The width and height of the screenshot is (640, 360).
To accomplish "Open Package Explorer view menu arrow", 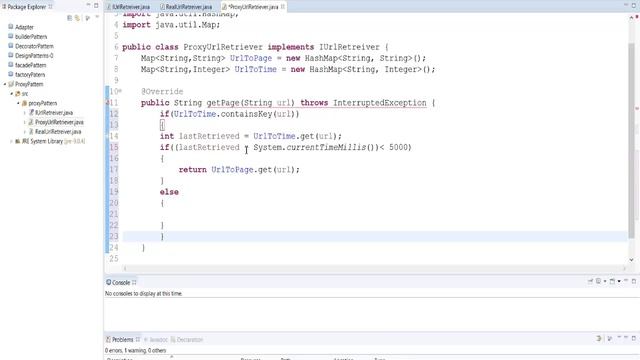I will pos(97,17).
